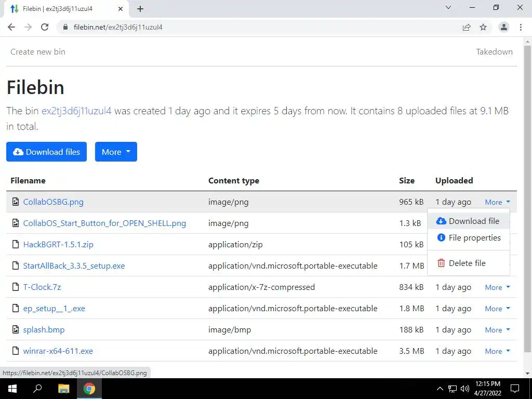Image resolution: width=532 pixels, height=399 pixels.
Task: Select the Filebin browser tab
Action: click(66, 9)
